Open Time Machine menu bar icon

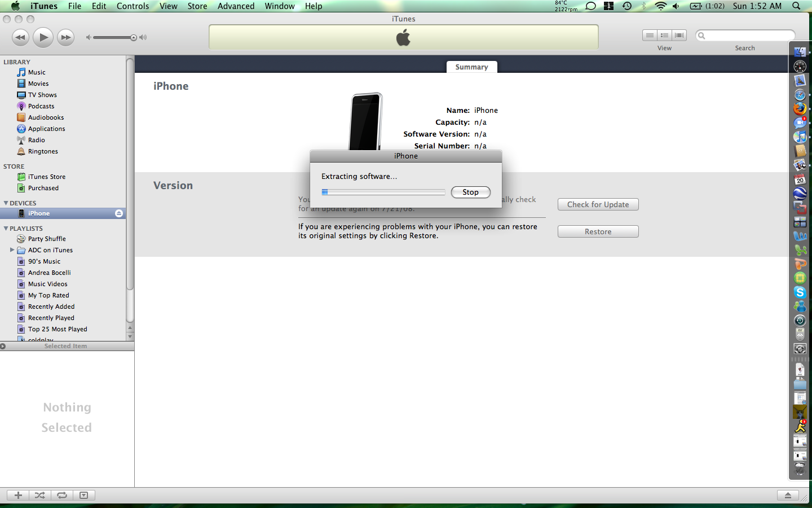tap(626, 6)
